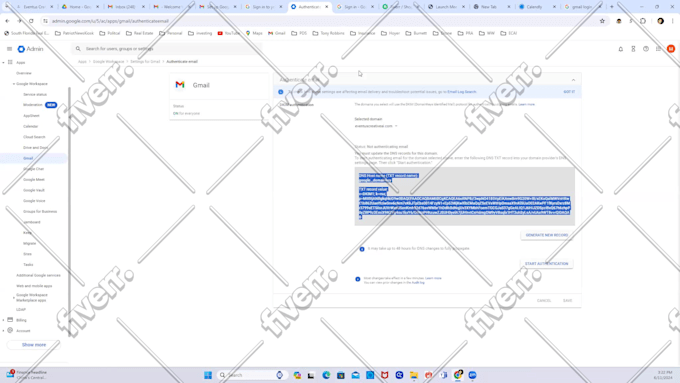Collapse the Google Workspace tree node
This screenshot has height=383, width=680.
pyautogui.click(x=14, y=84)
